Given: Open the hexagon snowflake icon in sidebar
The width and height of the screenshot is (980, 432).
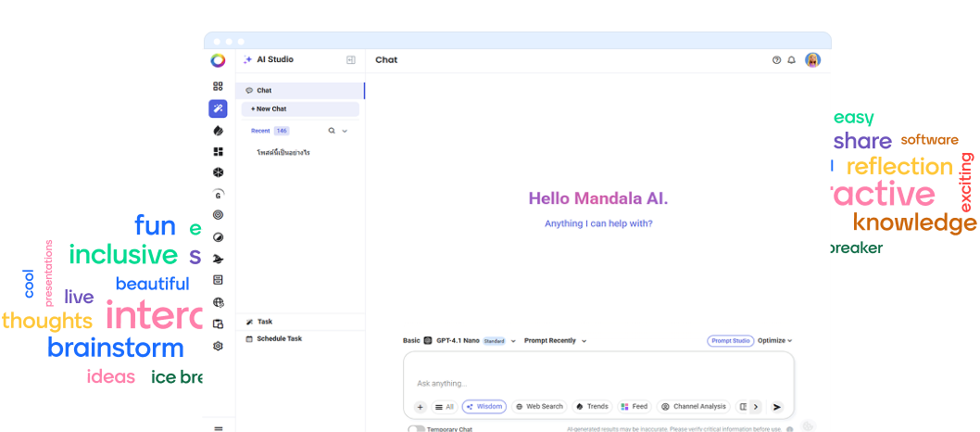Looking at the screenshot, I should coord(218,172).
